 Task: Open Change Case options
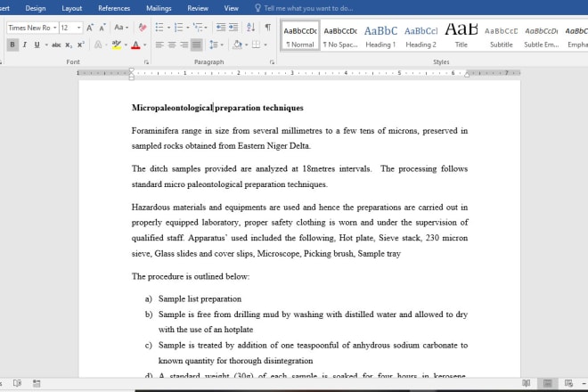[119, 28]
